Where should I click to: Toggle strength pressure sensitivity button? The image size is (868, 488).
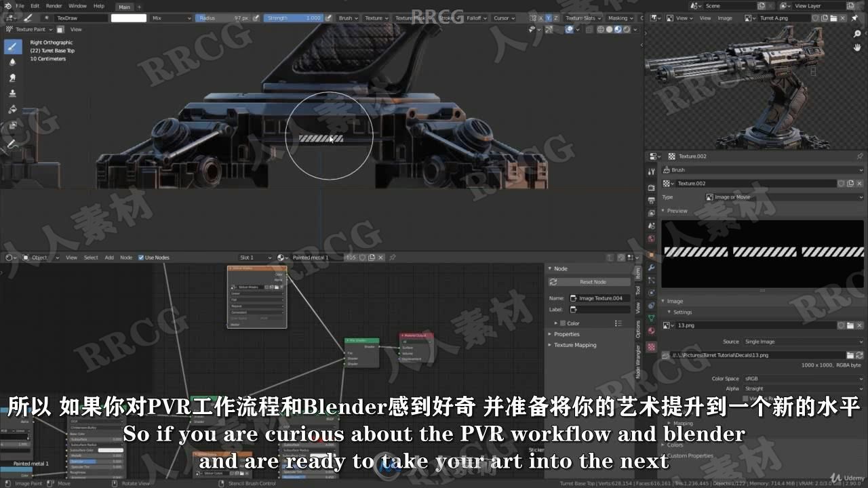[328, 18]
